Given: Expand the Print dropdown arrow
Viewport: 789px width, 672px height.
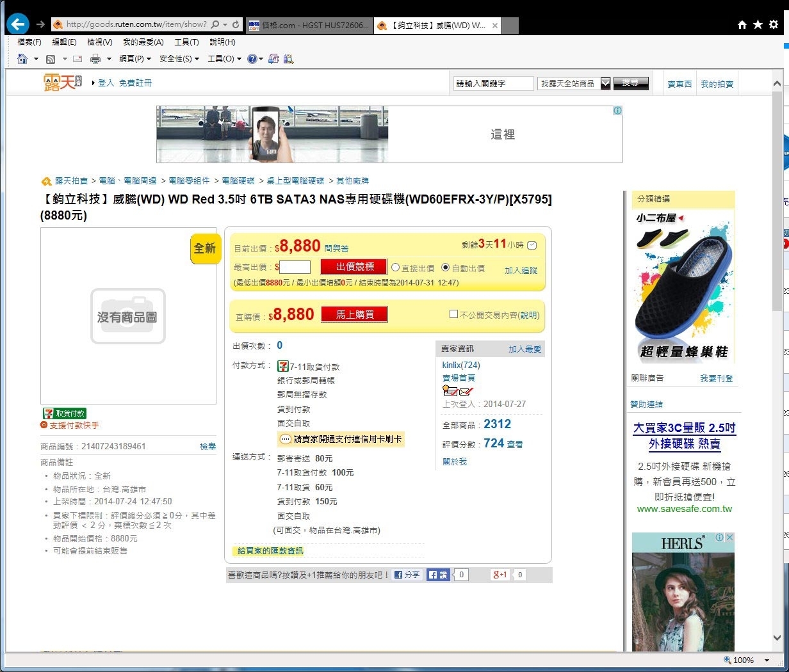Looking at the screenshot, I should 109,59.
